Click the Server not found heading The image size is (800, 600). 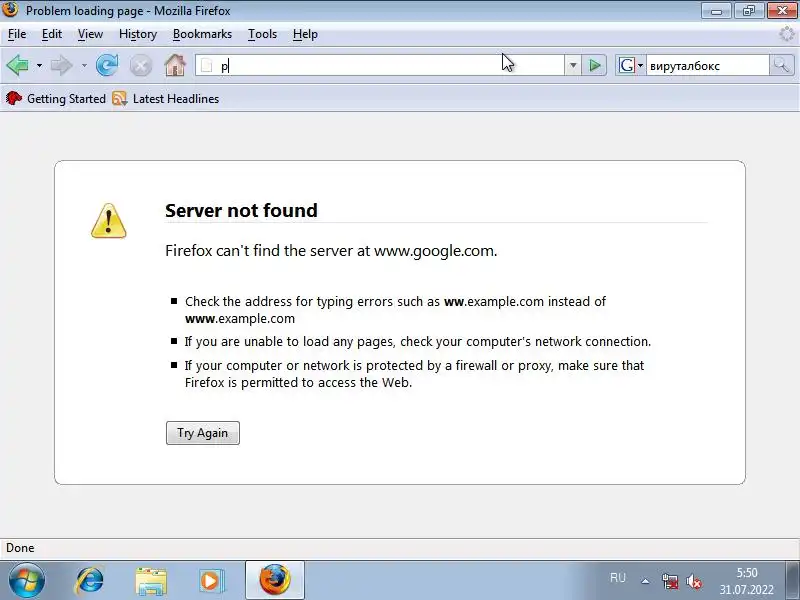click(241, 210)
